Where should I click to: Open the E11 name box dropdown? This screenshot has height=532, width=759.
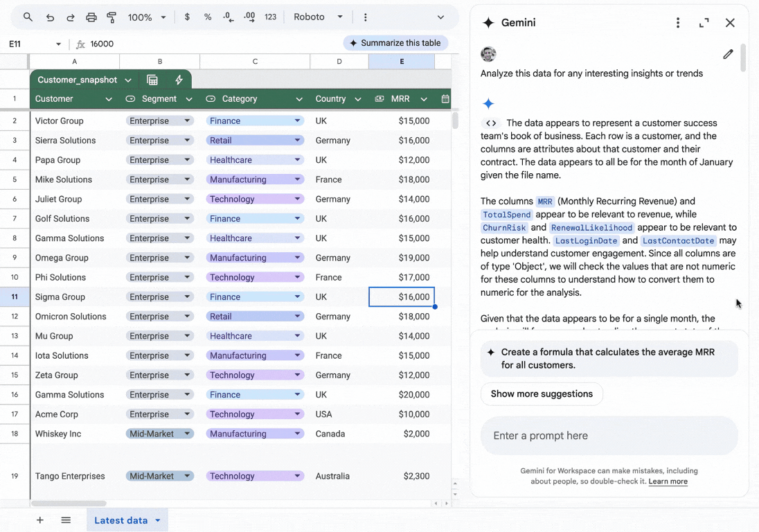pyautogui.click(x=59, y=44)
